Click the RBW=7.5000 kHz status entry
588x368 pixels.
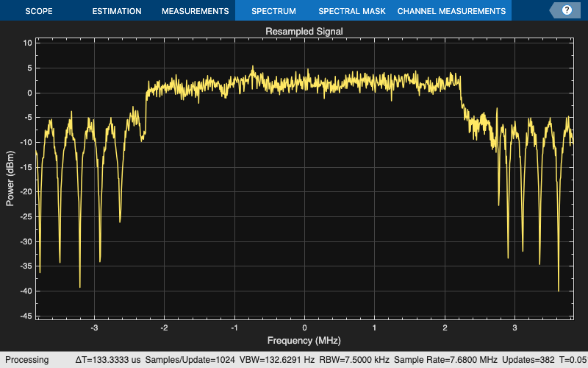click(x=354, y=360)
